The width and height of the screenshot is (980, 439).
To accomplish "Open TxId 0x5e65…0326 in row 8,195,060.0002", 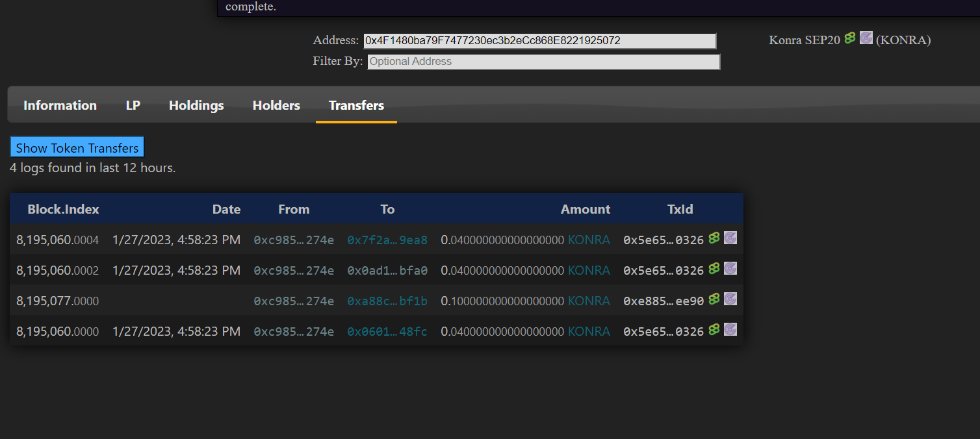I will coord(664,271).
